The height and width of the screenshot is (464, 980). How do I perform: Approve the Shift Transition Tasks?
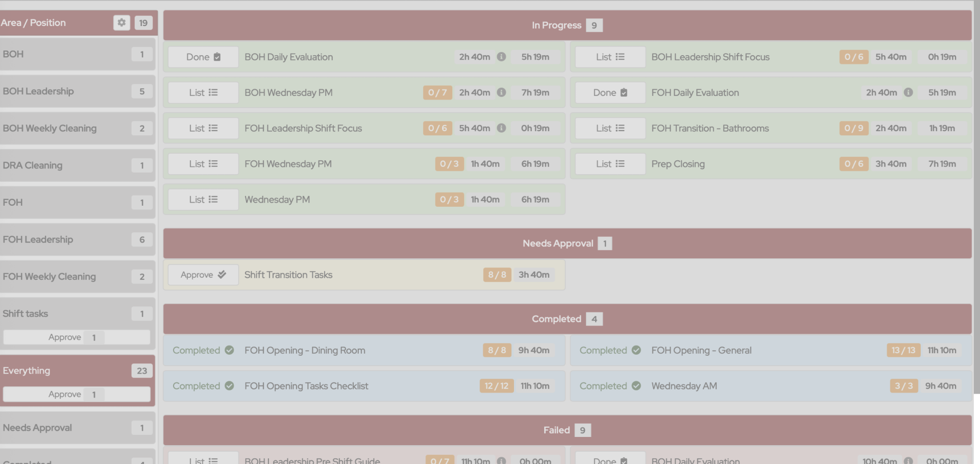click(203, 275)
